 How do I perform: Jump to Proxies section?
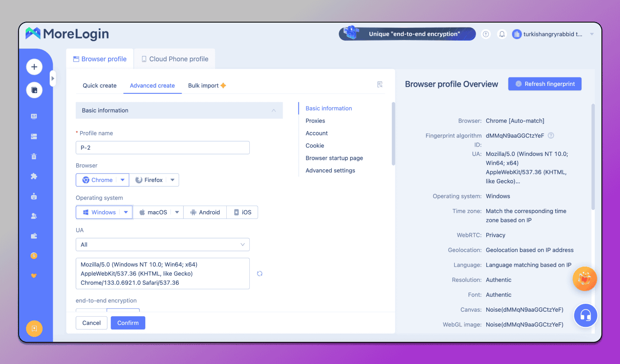315,120
